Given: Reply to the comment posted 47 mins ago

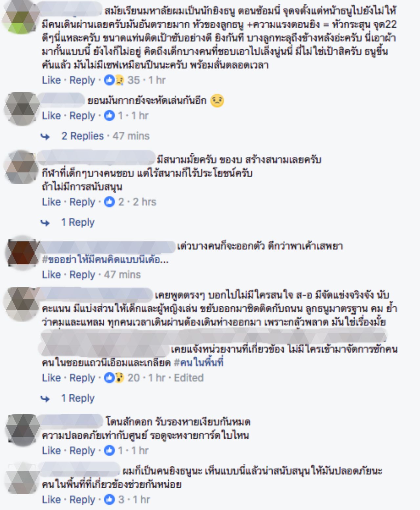Looking at the screenshot, I should click(82, 275).
